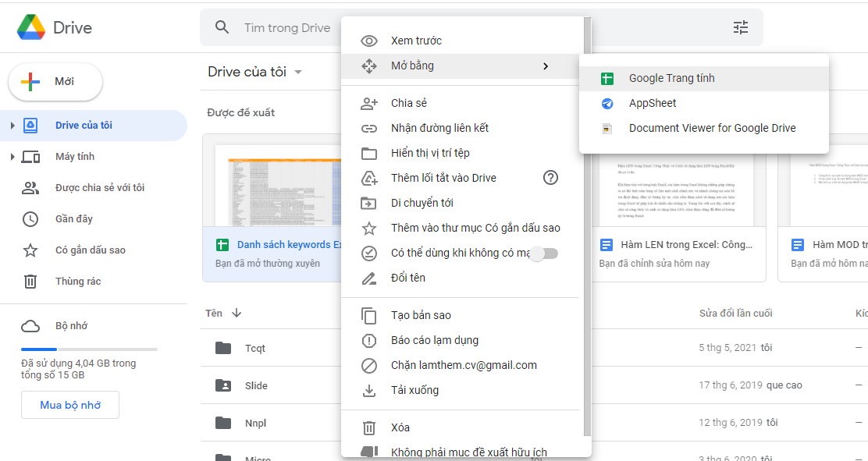
Task: Click the Google Trang tính green icon
Action: 607,79
